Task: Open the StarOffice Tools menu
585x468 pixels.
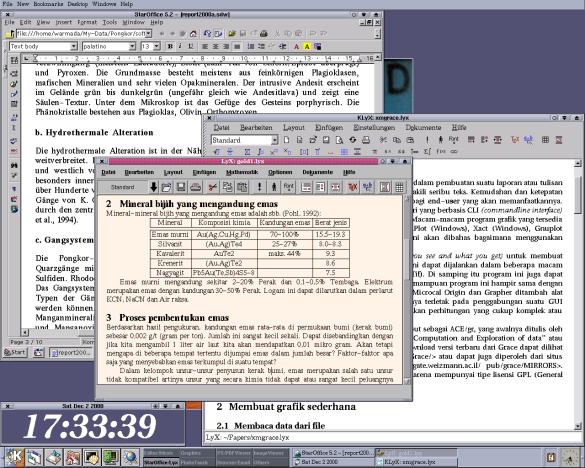Action: [x=110, y=22]
